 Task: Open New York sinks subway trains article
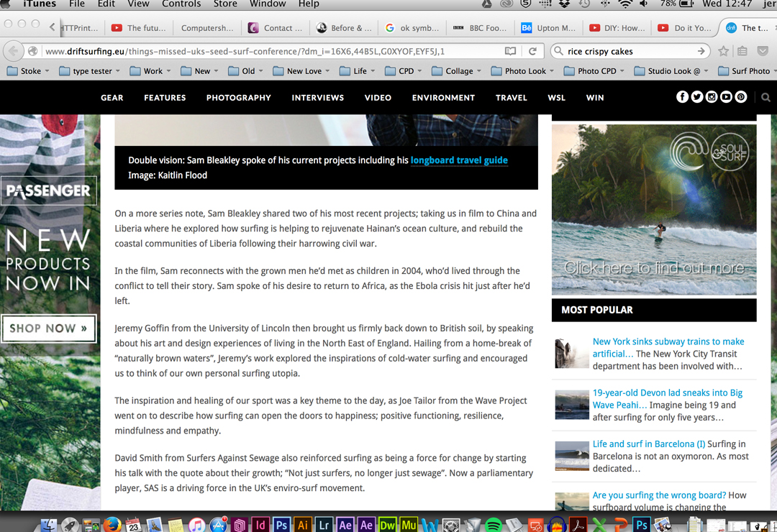(x=668, y=341)
